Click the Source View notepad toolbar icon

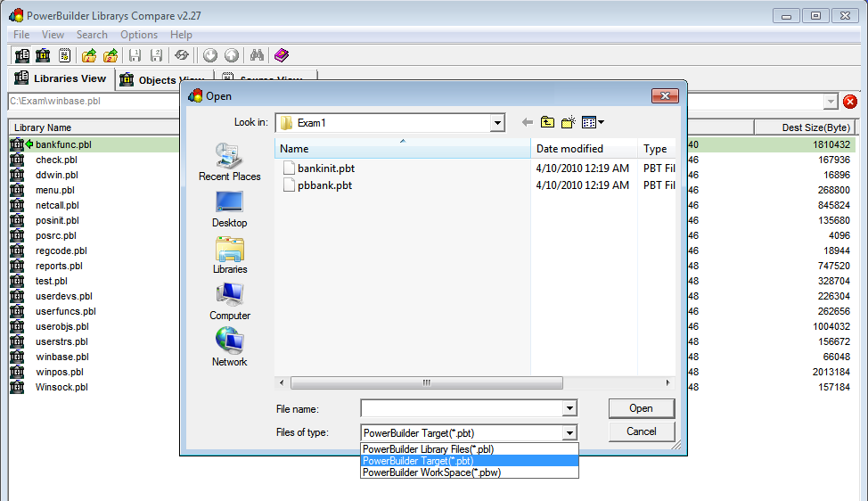point(64,55)
